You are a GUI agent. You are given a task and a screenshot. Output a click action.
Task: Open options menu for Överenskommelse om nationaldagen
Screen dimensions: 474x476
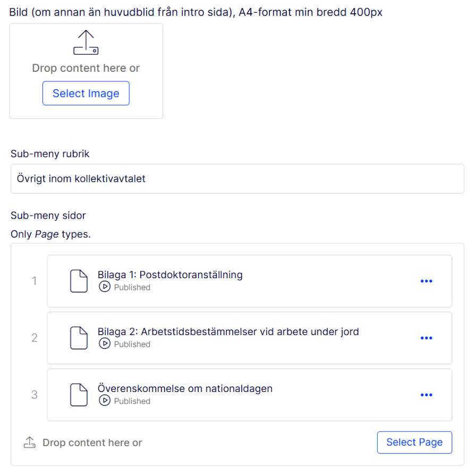pyautogui.click(x=426, y=395)
